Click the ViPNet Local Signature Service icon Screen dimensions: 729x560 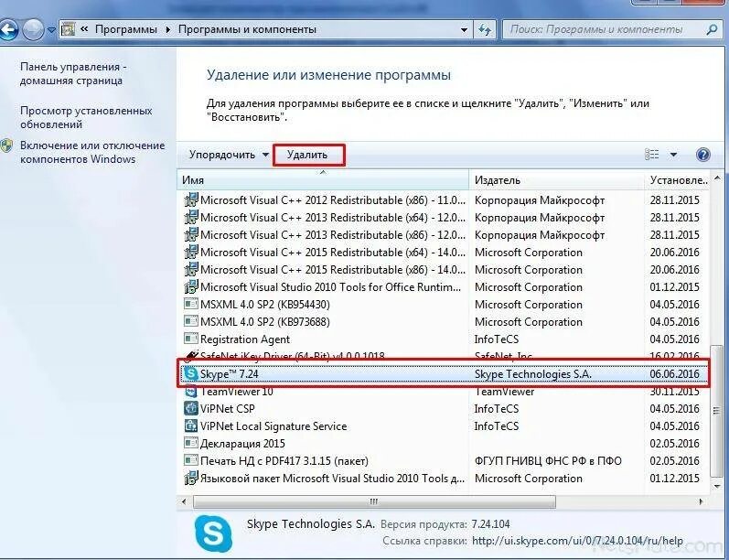point(191,426)
